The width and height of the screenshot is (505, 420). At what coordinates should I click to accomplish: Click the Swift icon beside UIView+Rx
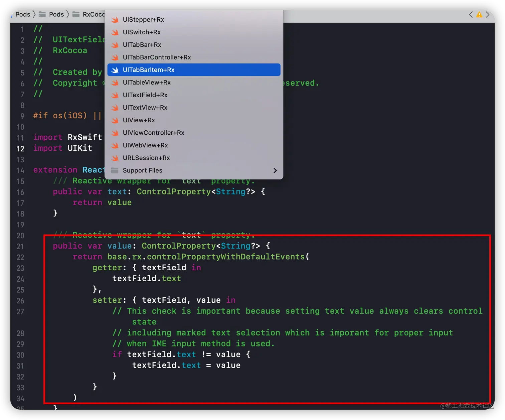(115, 120)
